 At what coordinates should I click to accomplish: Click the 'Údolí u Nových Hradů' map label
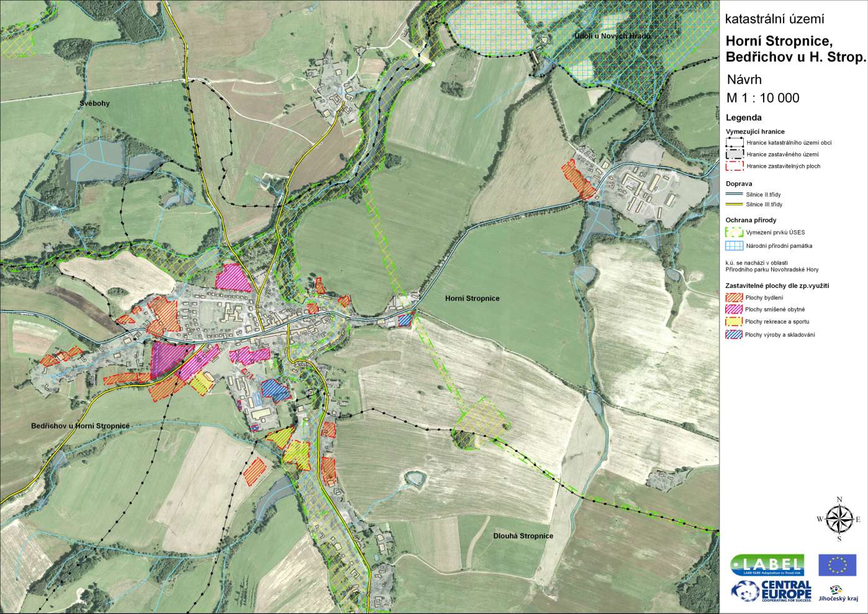point(612,37)
